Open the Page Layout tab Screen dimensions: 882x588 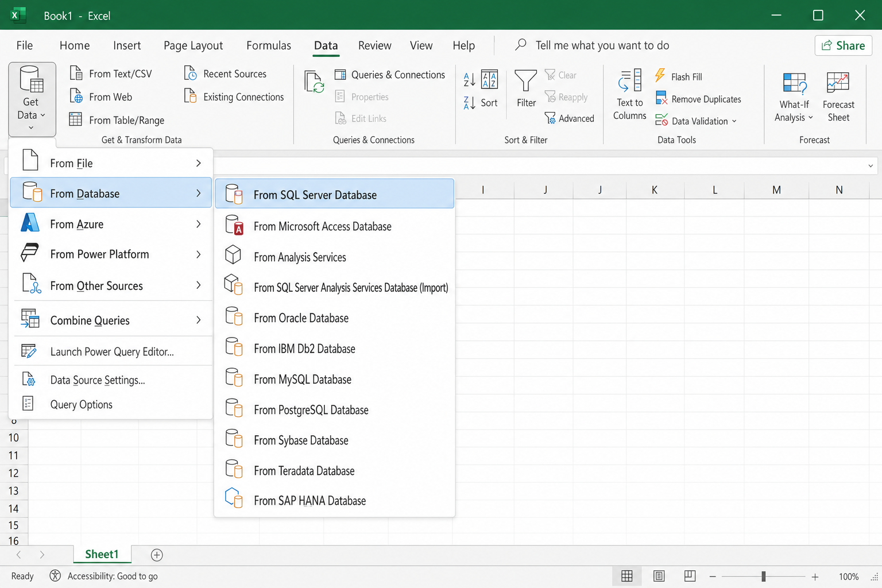coord(193,45)
